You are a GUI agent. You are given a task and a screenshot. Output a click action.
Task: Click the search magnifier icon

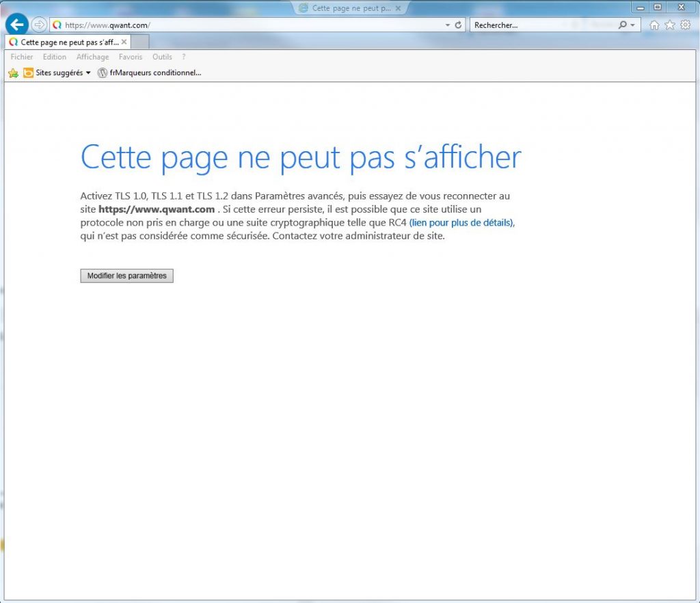pyautogui.click(x=622, y=25)
